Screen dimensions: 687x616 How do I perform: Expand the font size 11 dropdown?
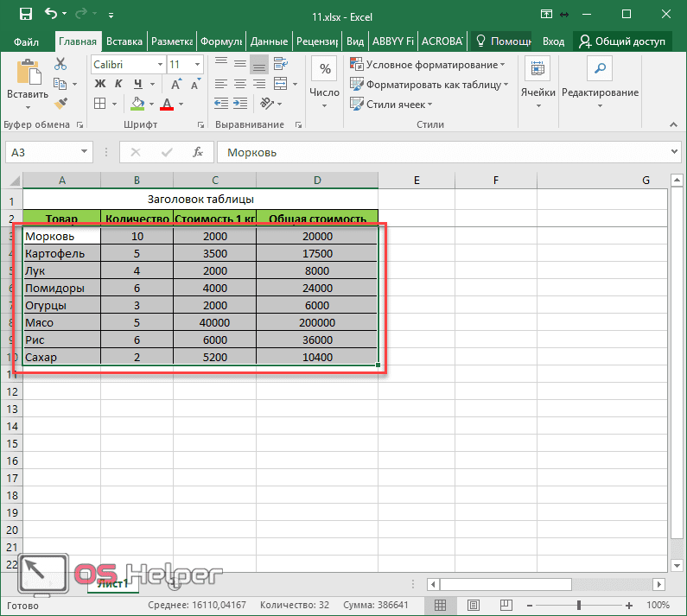pyautogui.click(x=198, y=65)
